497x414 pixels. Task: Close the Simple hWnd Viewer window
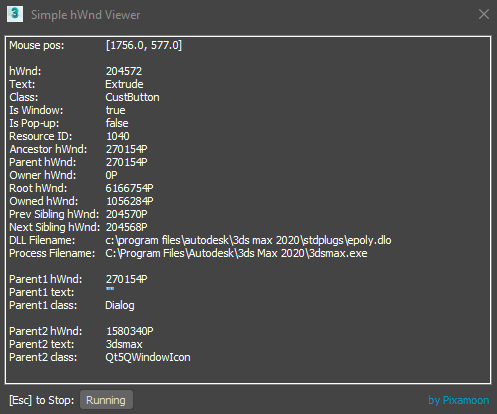(484, 14)
